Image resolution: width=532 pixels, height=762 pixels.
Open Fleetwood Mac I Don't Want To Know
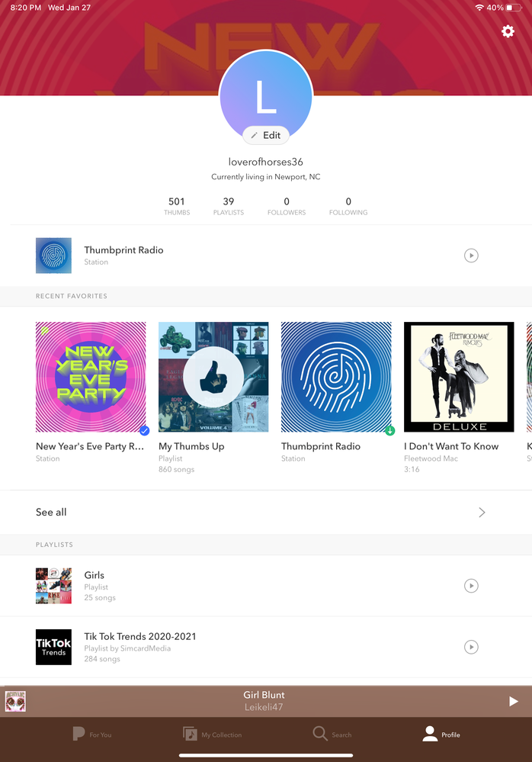[x=459, y=377]
